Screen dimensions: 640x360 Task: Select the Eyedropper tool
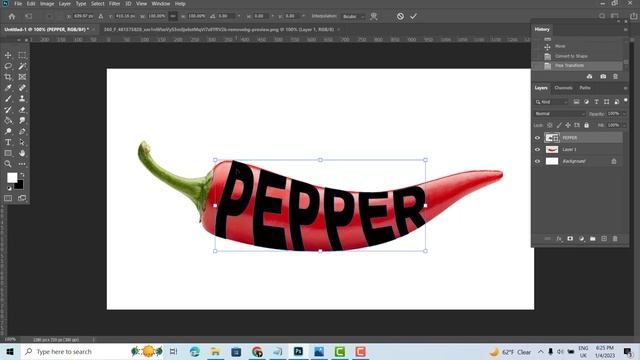click(x=8, y=88)
